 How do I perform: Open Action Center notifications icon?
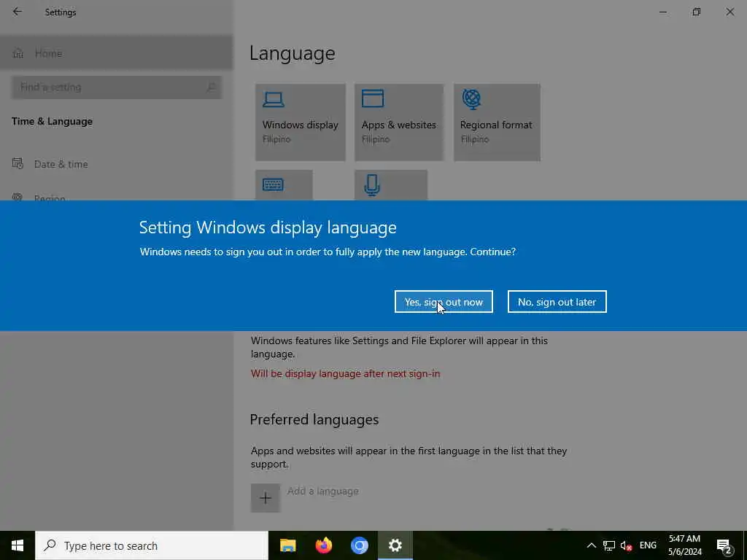(724, 545)
